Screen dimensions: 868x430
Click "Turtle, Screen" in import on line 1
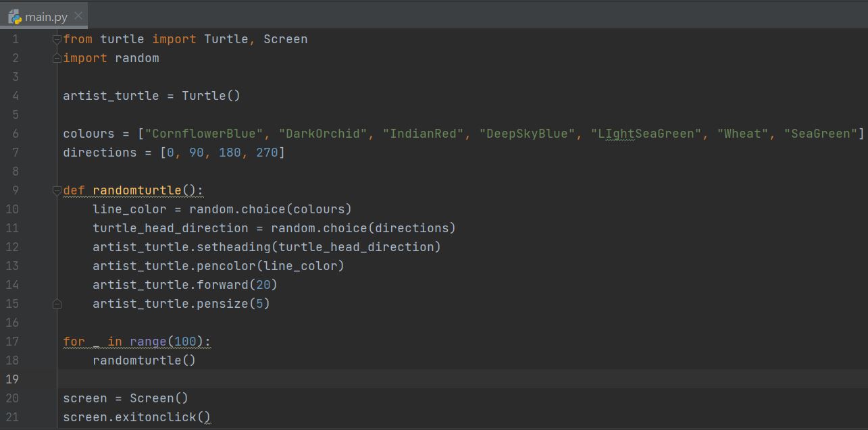coord(256,39)
